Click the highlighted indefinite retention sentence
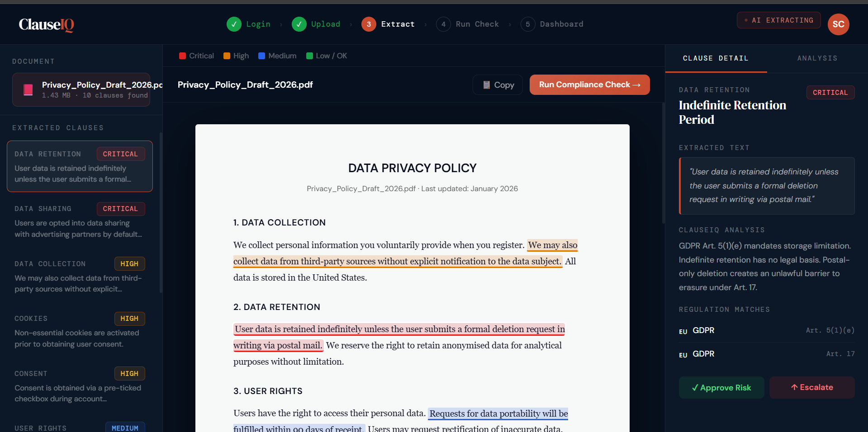This screenshot has width=868, height=432. pyautogui.click(x=399, y=329)
